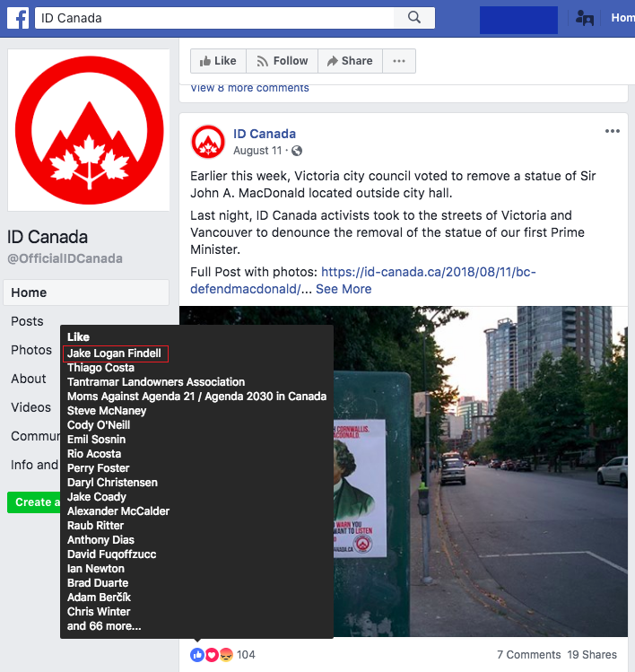Click in the ID Canada search field
Image resolution: width=635 pixels, height=672 pixels.
[x=214, y=18]
